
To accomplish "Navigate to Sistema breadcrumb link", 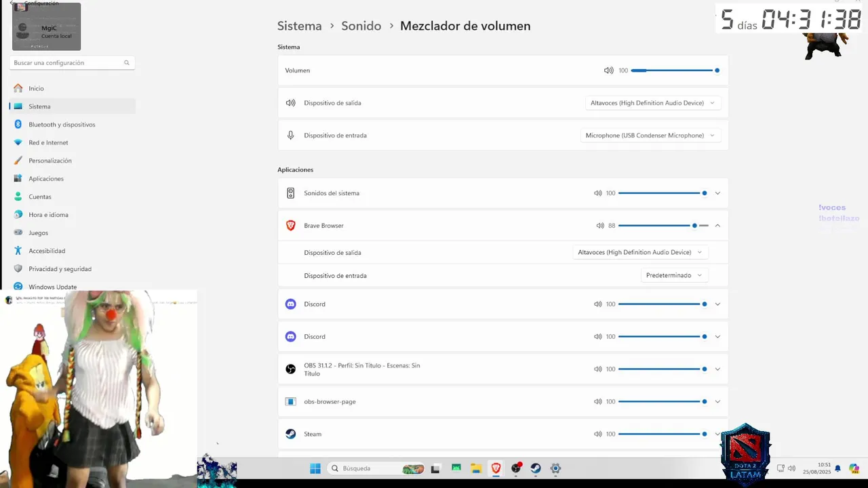I will click(299, 26).
